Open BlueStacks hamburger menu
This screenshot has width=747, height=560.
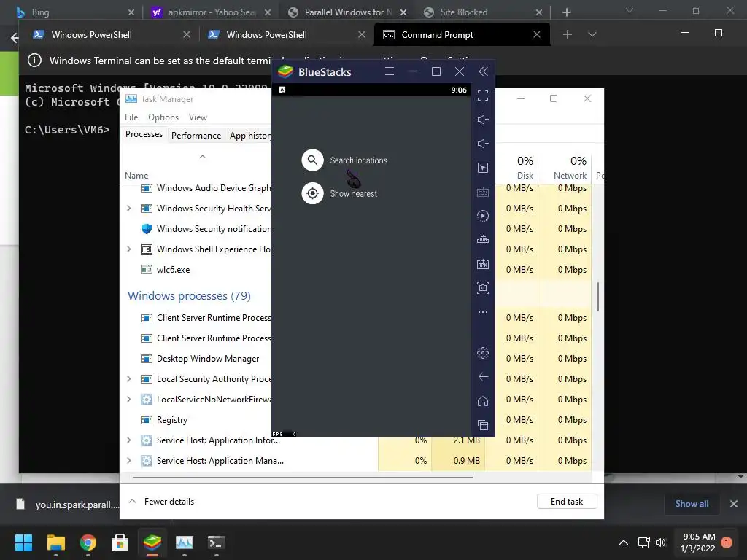[390, 71]
